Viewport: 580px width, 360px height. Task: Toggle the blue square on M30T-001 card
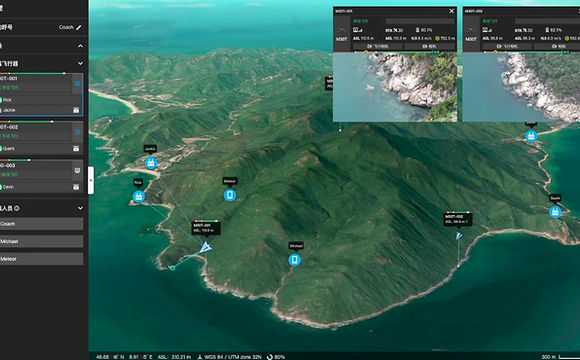(78, 84)
